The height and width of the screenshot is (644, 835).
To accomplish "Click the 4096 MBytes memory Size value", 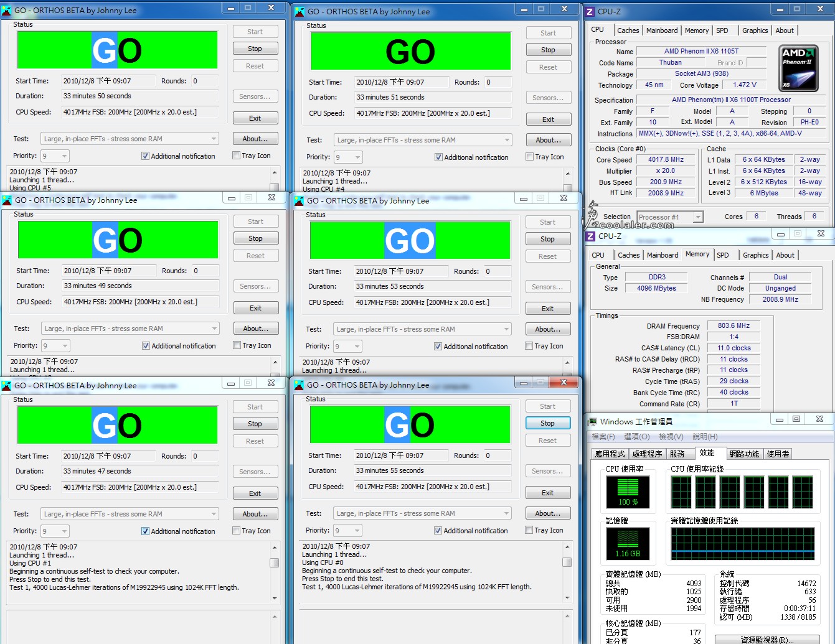I will pos(656,288).
